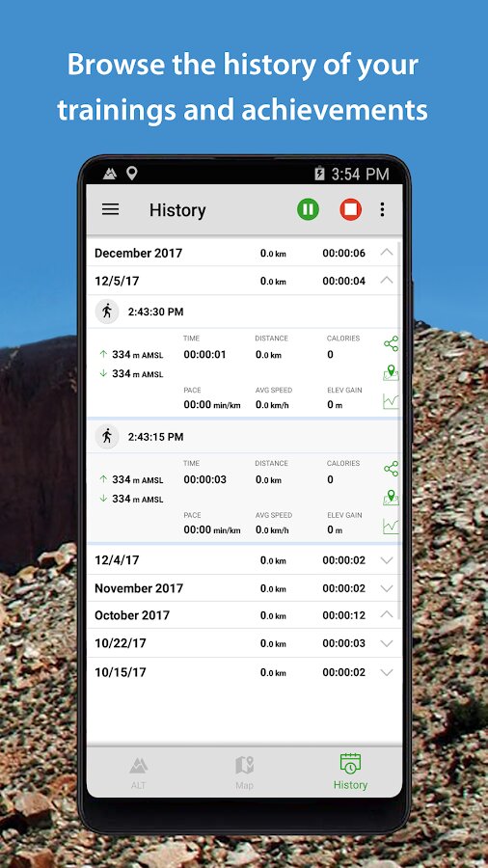Share the 2:43:15 PM activity
The width and height of the screenshot is (488, 868).
[391, 469]
